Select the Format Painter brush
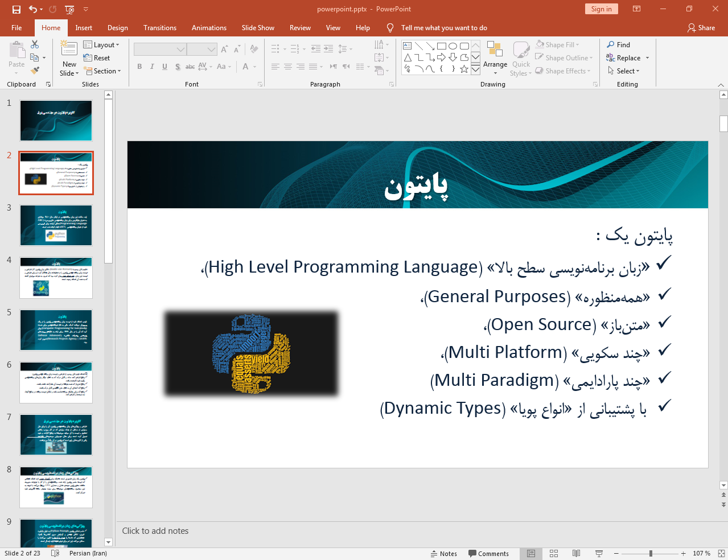Image resolution: width=728 pixels, height=560 pixels. coord(35,71)
